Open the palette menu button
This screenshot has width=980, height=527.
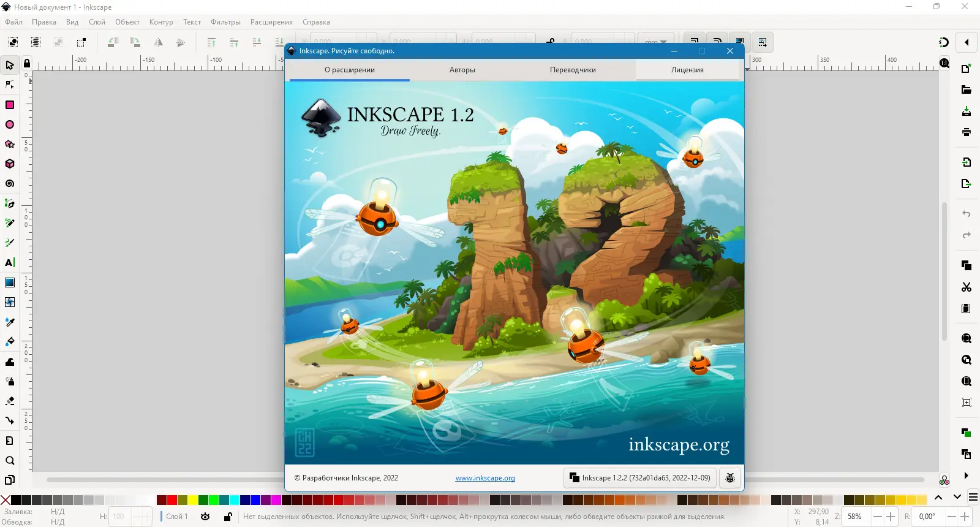tap(973, 497)
